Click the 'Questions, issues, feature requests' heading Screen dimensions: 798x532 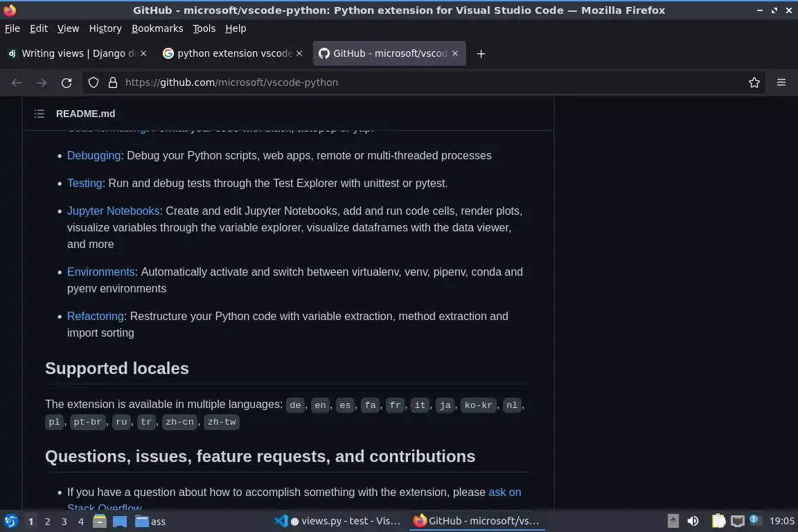[x=260, y=456]
